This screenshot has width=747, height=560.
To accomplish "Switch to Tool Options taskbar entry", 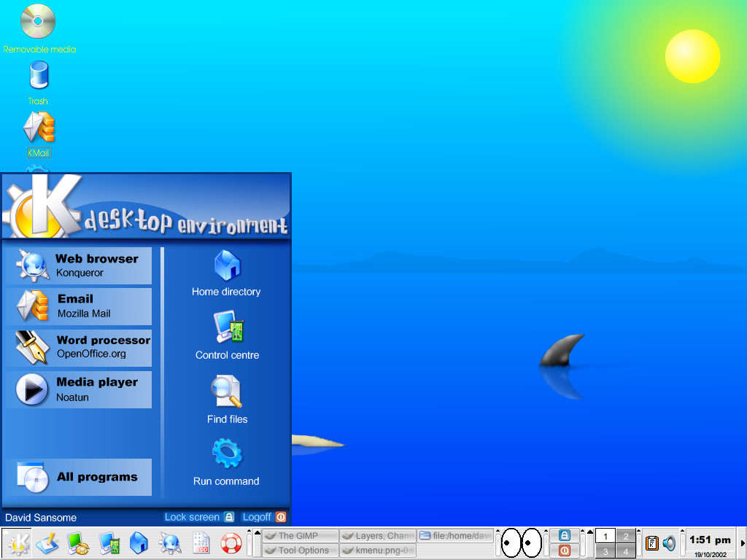I will 300,551.
